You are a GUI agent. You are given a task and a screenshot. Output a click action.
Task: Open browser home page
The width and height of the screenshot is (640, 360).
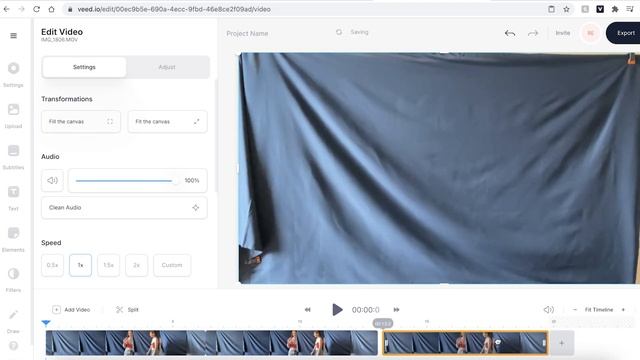(x=51, y=9)
